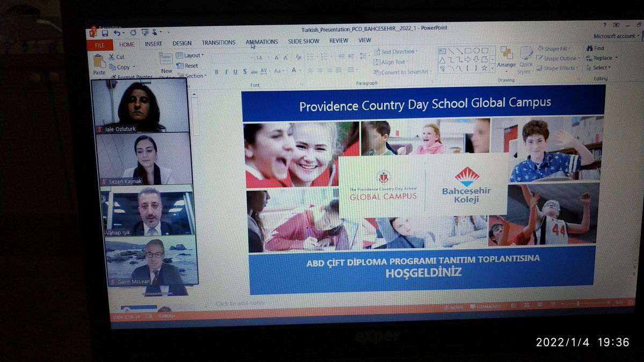
Task: Expand the Copy options arrow
Action: point(133,67)
